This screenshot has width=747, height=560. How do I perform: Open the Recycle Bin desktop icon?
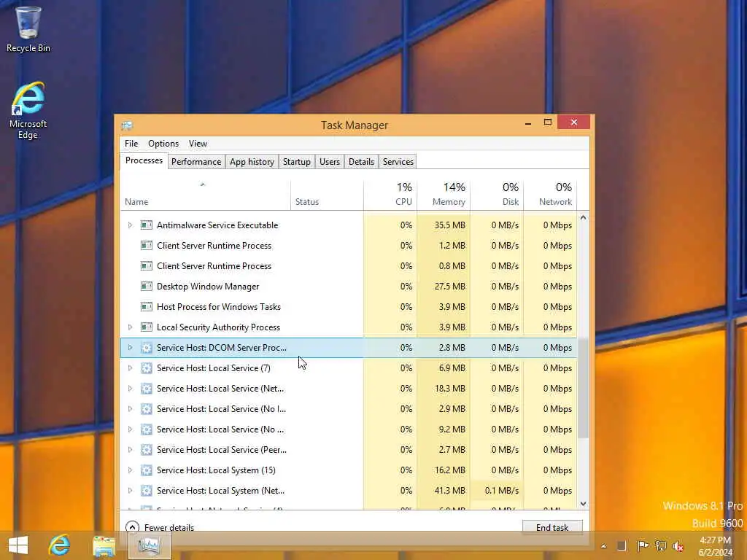[x=28, y=29]
